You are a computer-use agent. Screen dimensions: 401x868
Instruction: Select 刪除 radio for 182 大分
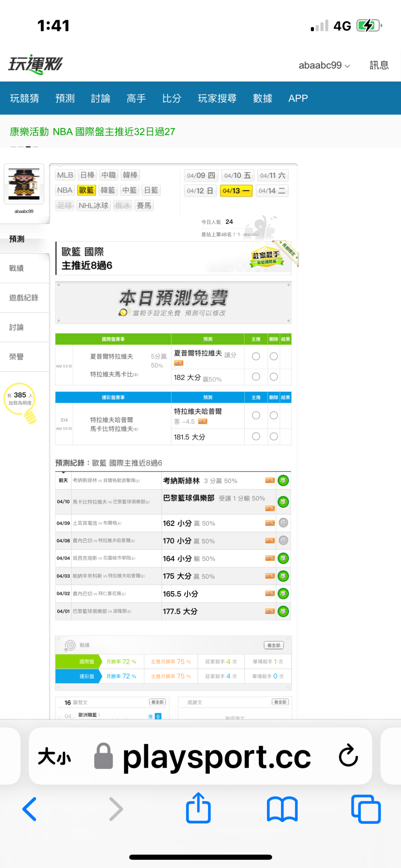click(274, 377)
